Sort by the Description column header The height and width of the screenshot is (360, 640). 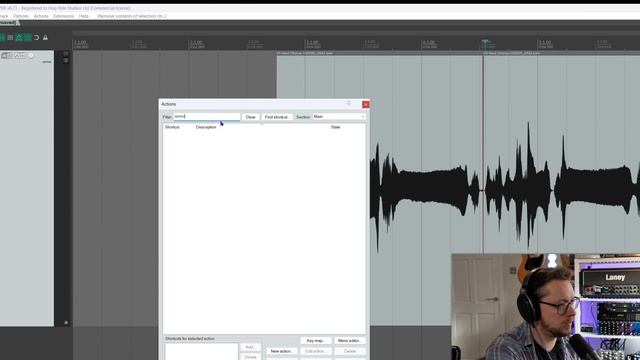206,127
